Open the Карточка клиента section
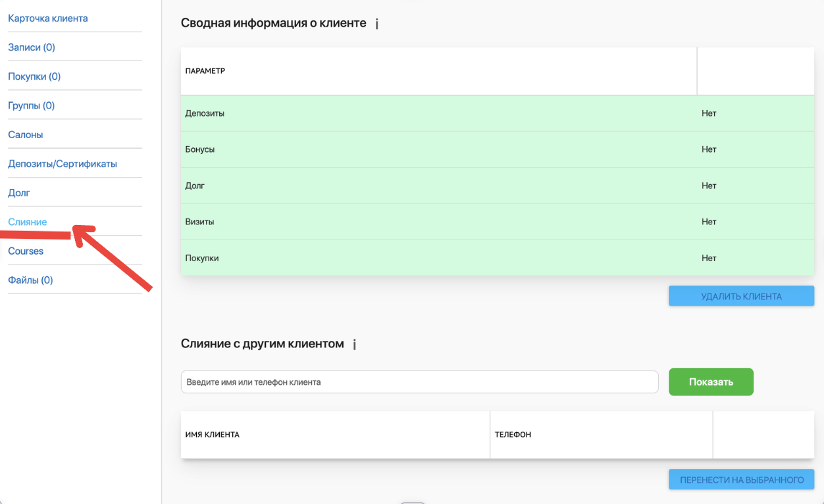This screenshot has width=824, height=504. (48, 18)
